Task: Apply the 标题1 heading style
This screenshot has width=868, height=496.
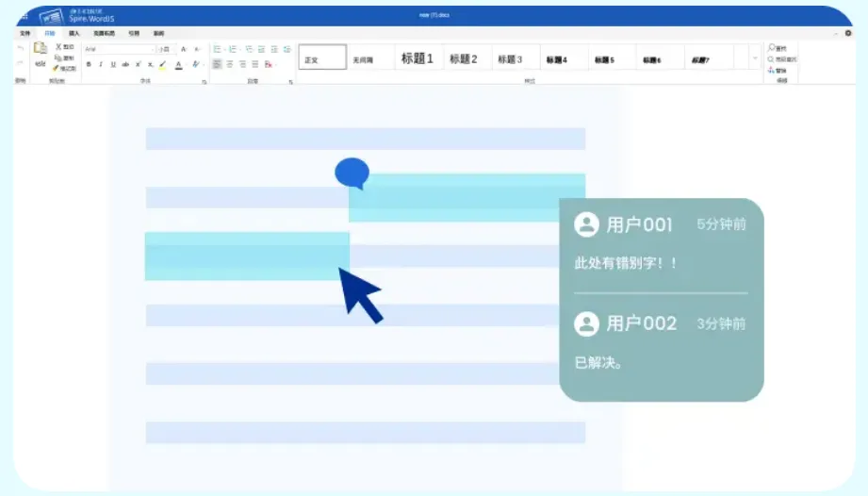Action: click(419, 57)
